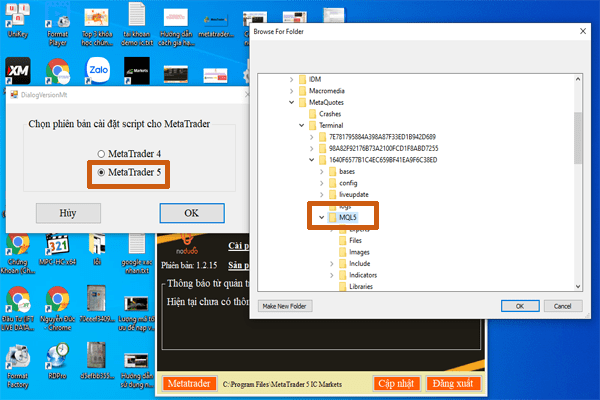Collapse the MetaQuotes folder node

(x=292, y=102)
